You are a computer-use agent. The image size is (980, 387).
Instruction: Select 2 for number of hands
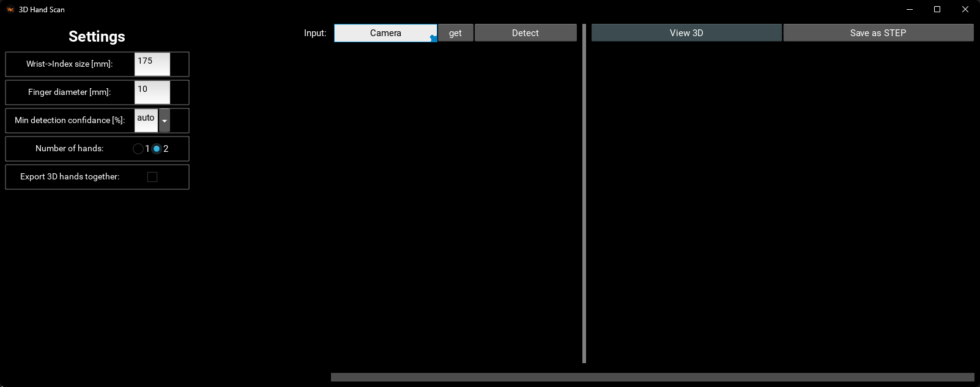157,149
